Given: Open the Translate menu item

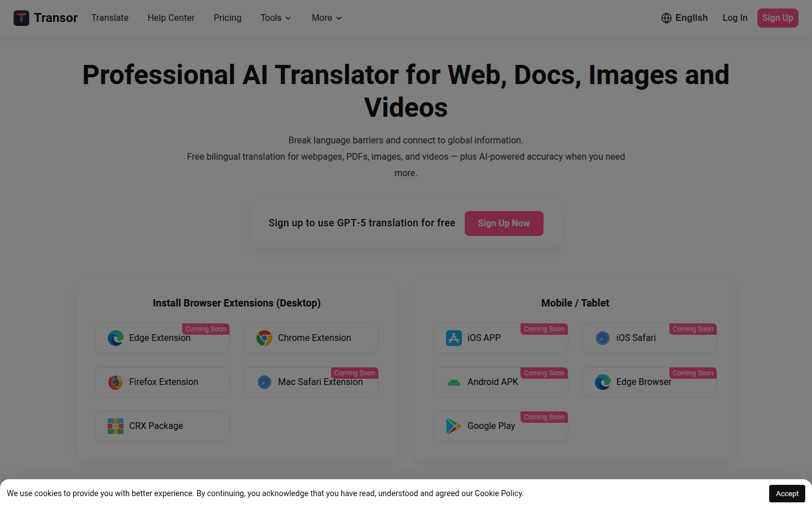Looking at the screenshot, I should [x=110, y=18].
